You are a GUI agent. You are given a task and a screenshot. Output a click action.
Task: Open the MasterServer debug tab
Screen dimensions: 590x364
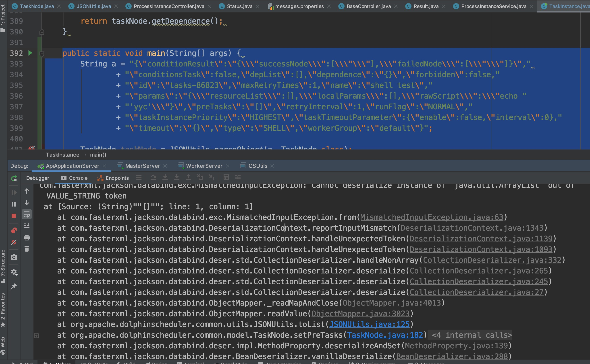pos(142,166)
